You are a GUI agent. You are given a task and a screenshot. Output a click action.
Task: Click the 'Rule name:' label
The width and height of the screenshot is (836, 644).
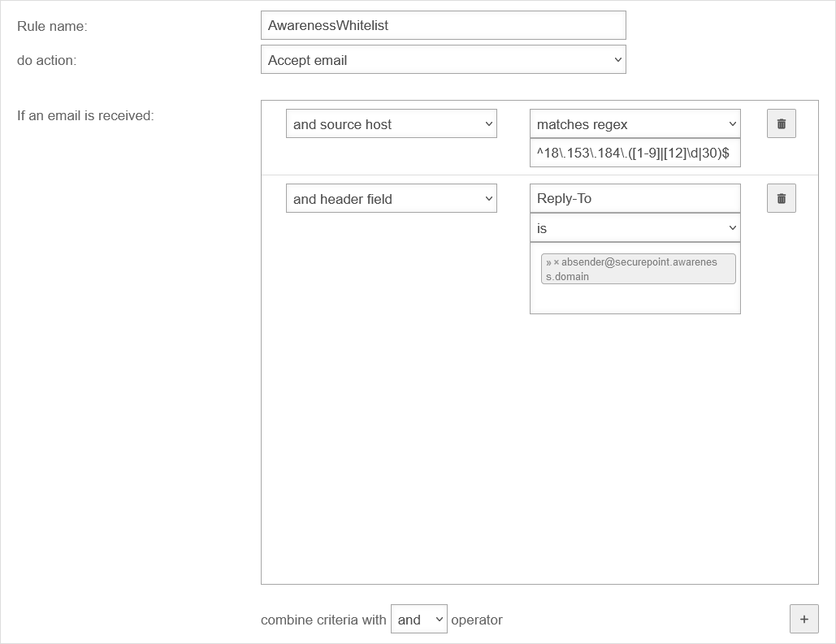(52, 26)
